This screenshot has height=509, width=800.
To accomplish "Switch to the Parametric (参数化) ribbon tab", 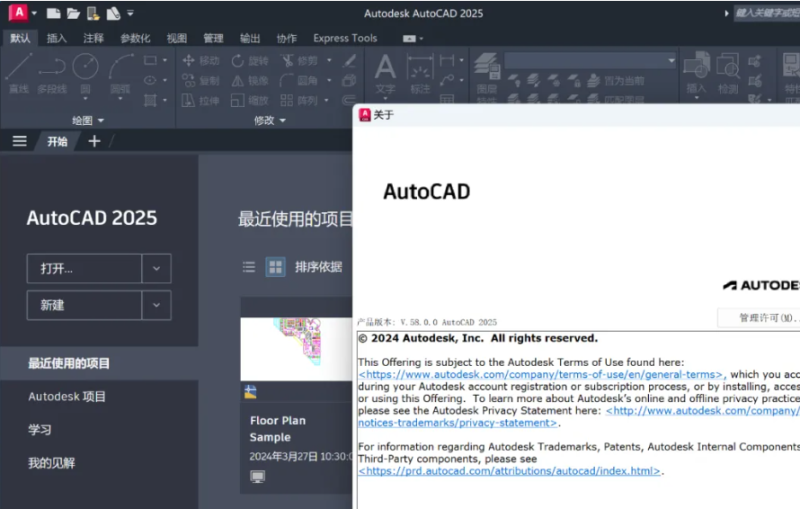I will pos(135,38).
